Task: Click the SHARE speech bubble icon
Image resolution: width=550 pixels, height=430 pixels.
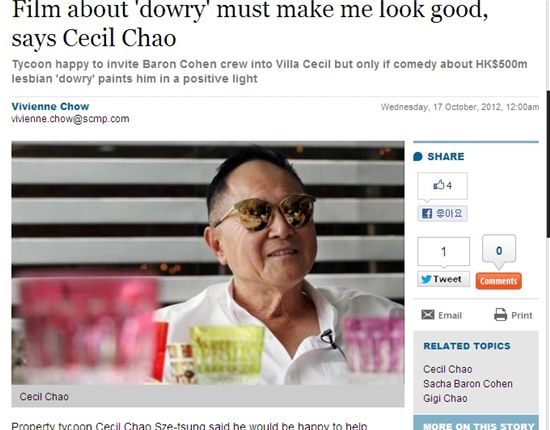Action: coord(418,156)
